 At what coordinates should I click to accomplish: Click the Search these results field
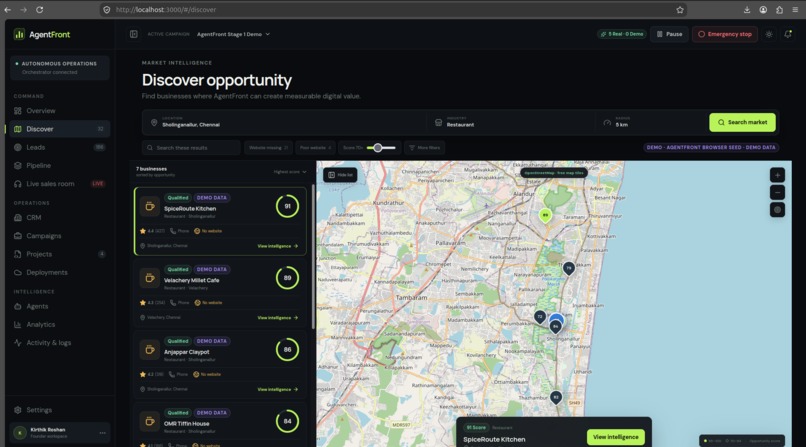pyautogui.click(x=191, y=148)
